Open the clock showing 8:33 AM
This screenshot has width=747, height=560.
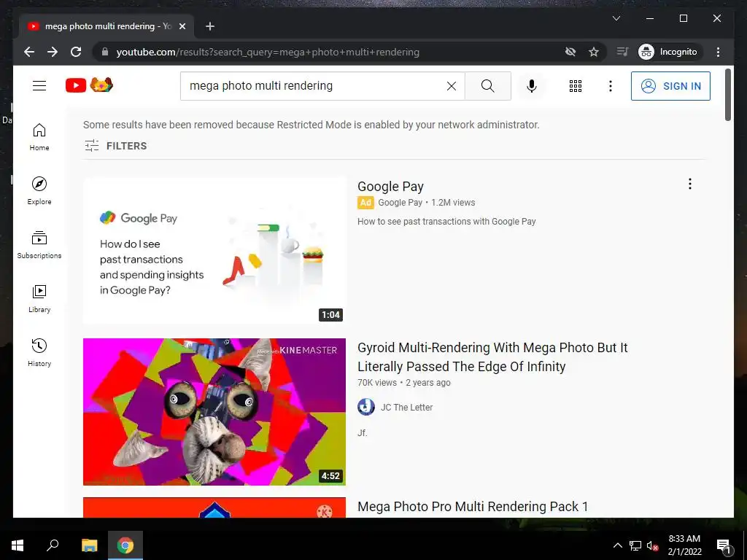point(684,545)
